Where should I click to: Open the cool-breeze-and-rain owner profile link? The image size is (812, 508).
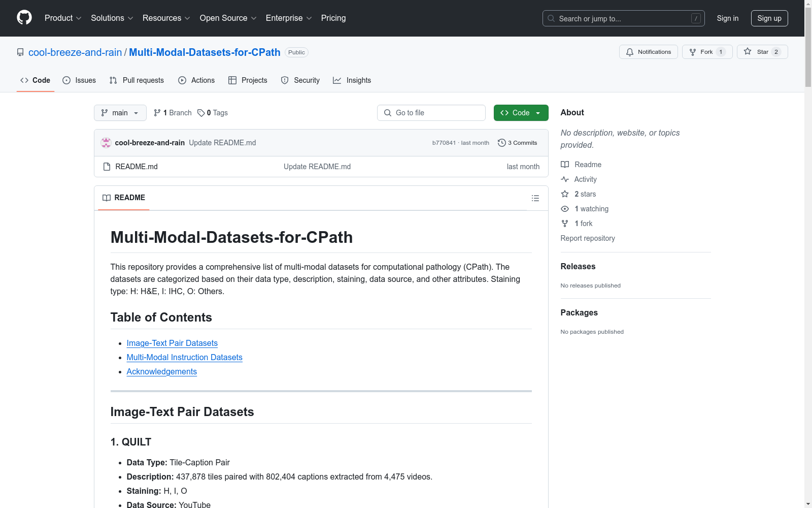pos(75,52)
